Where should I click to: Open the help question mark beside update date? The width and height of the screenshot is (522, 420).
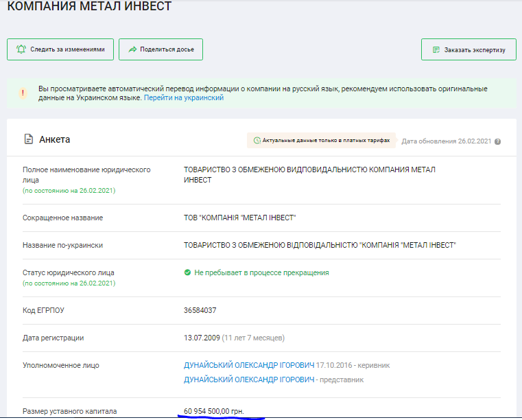[x=497, y=141]
